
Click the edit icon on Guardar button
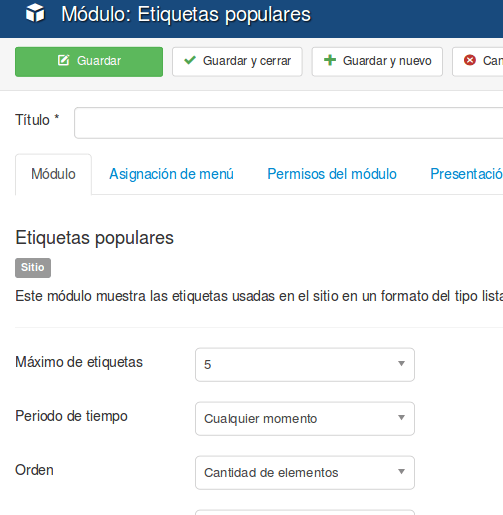[x=63, y=60]
